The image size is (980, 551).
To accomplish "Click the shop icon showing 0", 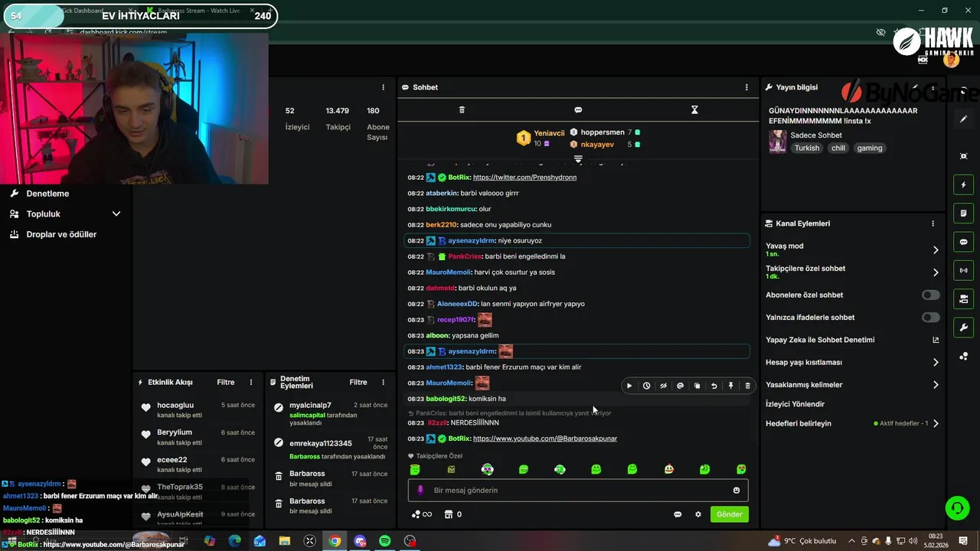I will coord(452,514).
